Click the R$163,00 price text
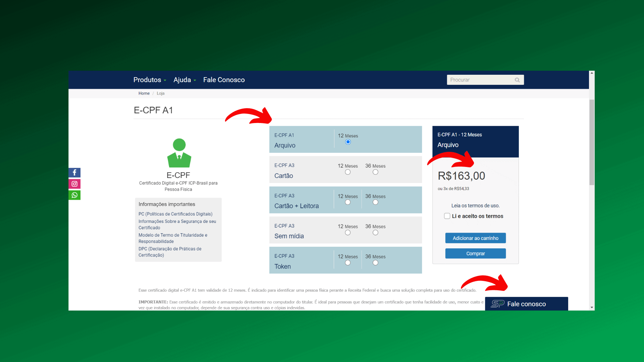The height and width of the screenshot is (362, 644). tap(461, 176)
